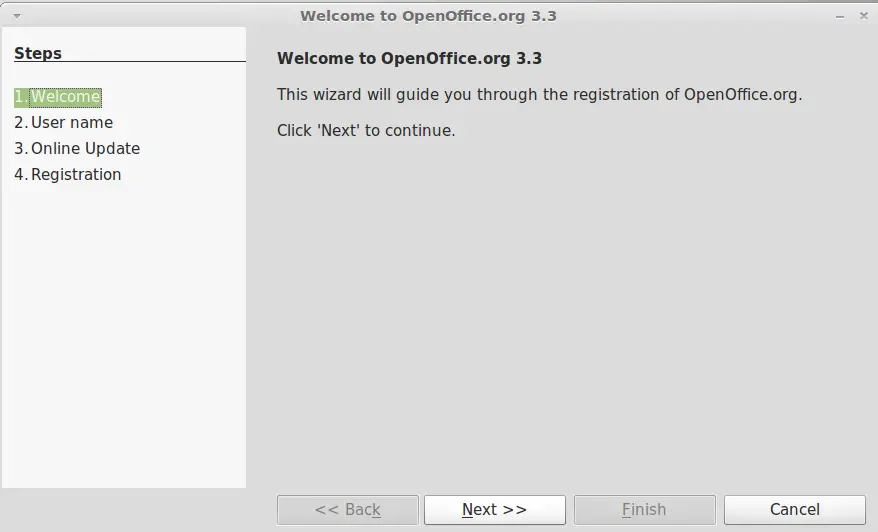Open the window menu arrow in title bar
This screenshot has height=532, width=878.
[x=17, y=16]
